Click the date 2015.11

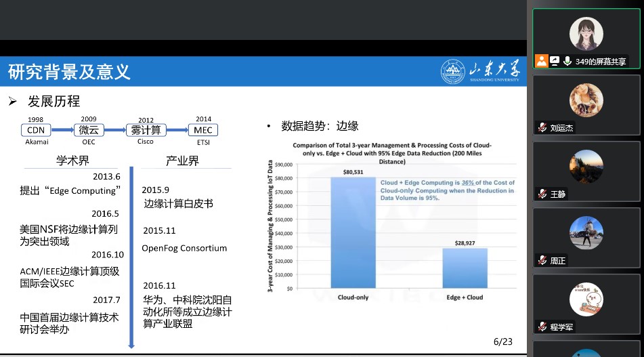coord(159,230)
